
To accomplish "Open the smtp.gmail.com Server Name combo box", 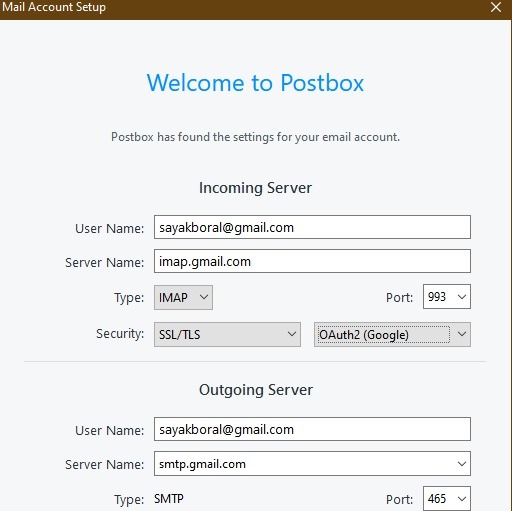I will pos(312,464).
